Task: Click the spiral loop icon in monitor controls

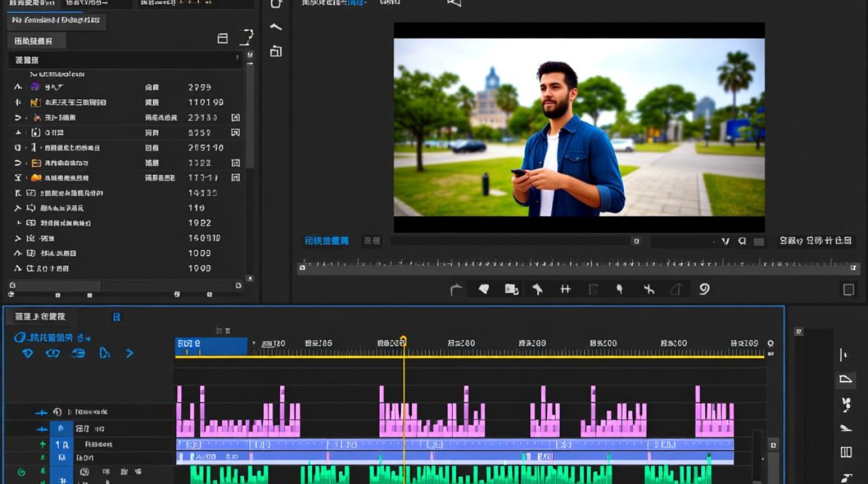Action: tap(704, 289)
